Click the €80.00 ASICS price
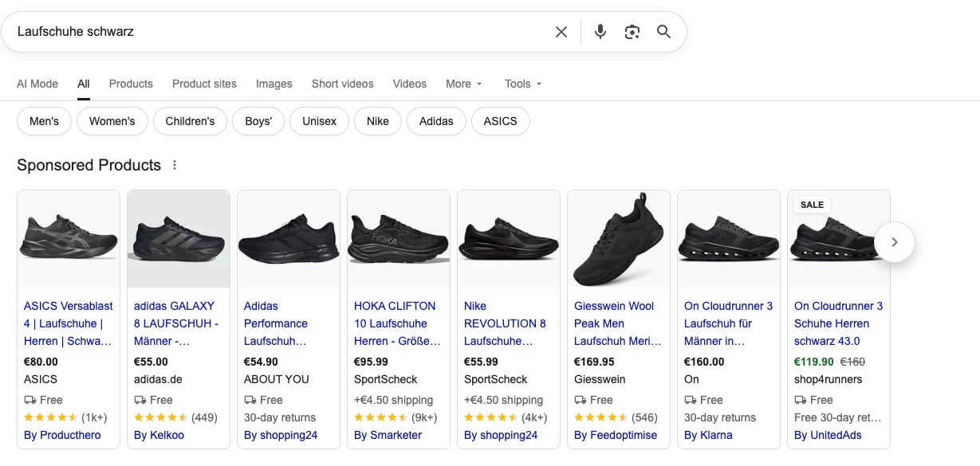The height and width of the screenshot is (466, 980). (41, 362)
